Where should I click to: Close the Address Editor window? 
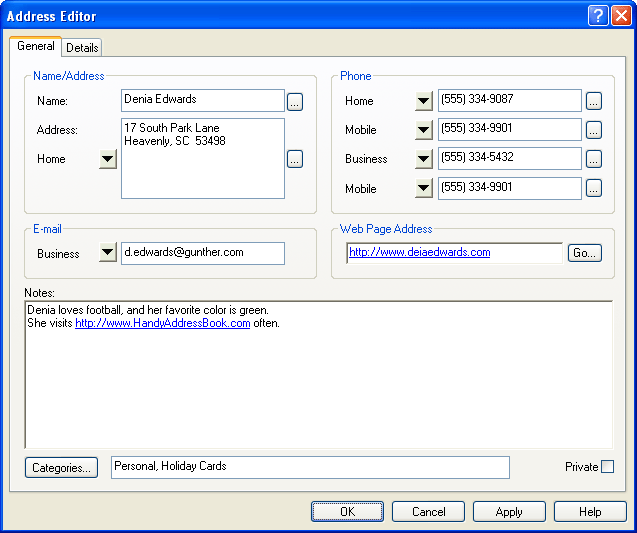[x=622, y=16]
